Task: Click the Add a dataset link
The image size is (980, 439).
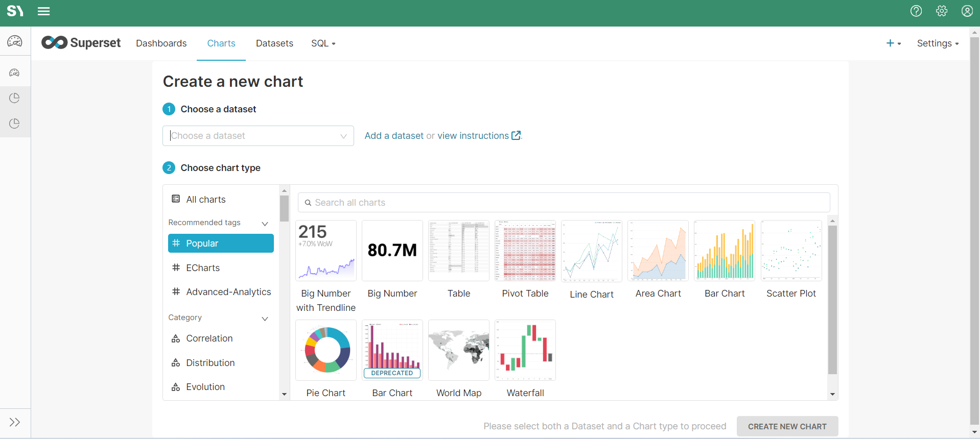Action: coord(393,136)
